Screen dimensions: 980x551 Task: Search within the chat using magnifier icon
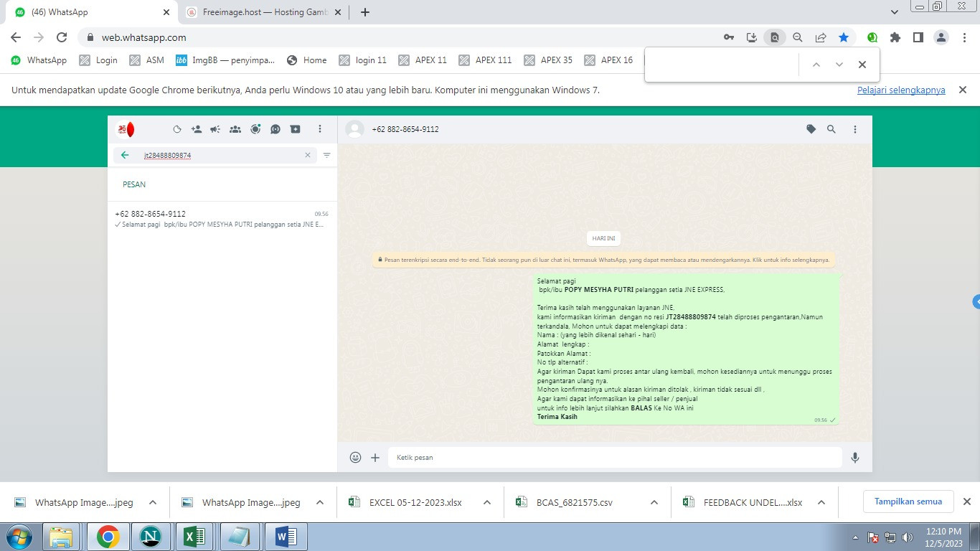[831, 129]
